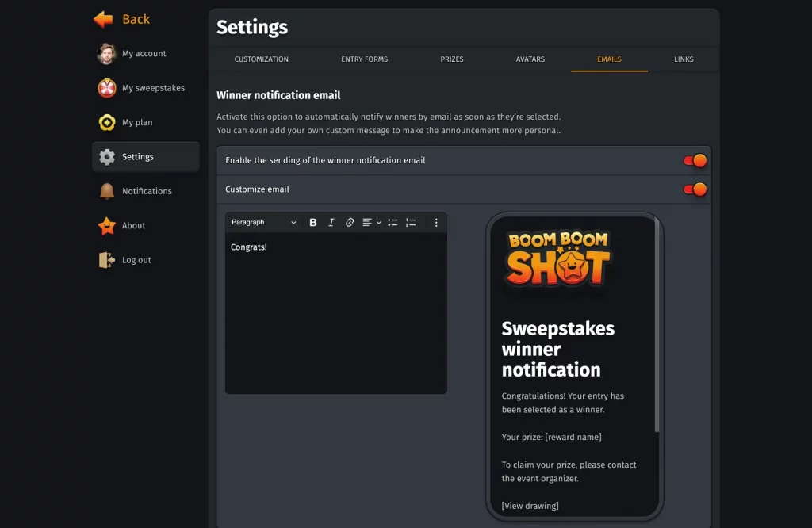The image size is (812, 528).
Task: Open the My plan sidebar item
Action: [137, 123]
